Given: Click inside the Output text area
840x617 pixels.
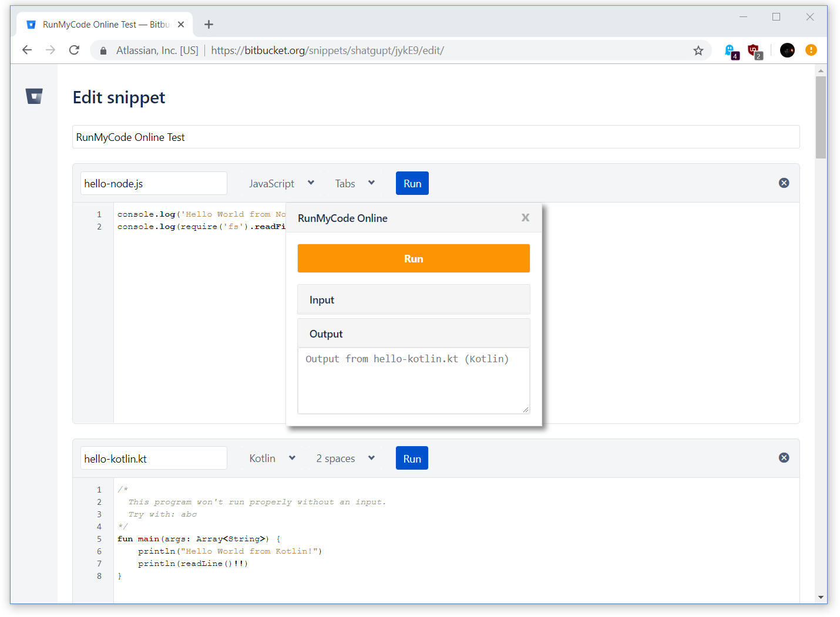Looking at the screenshot, I should point(414,380).
